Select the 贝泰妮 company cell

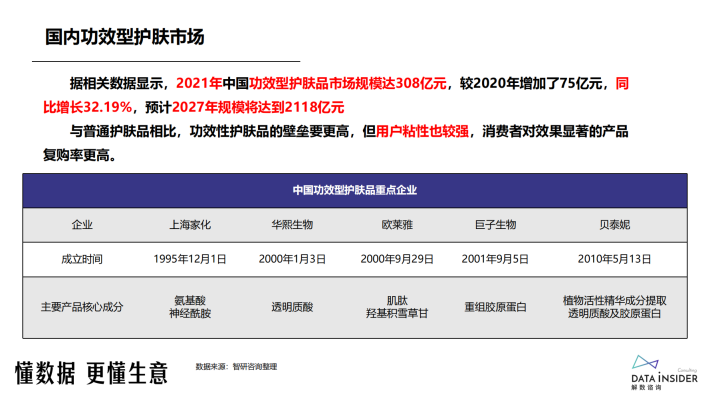614,225
